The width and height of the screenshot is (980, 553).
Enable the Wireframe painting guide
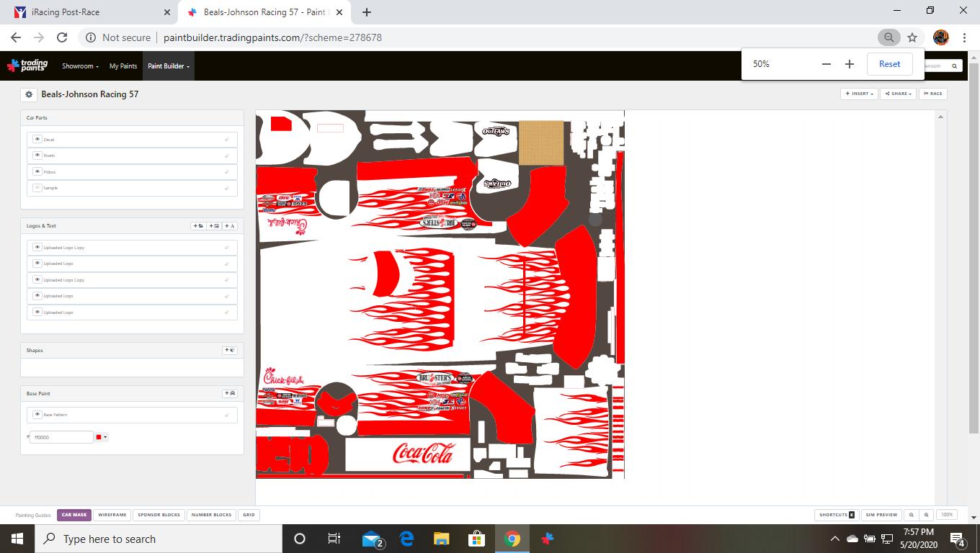coord(112,515)
